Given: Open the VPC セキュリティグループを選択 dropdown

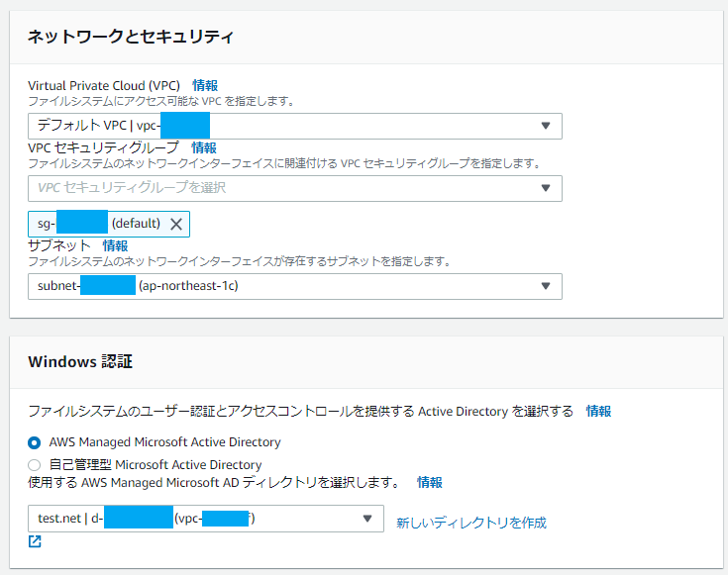Looking at the screenshot, I should [x=295, y=188].
